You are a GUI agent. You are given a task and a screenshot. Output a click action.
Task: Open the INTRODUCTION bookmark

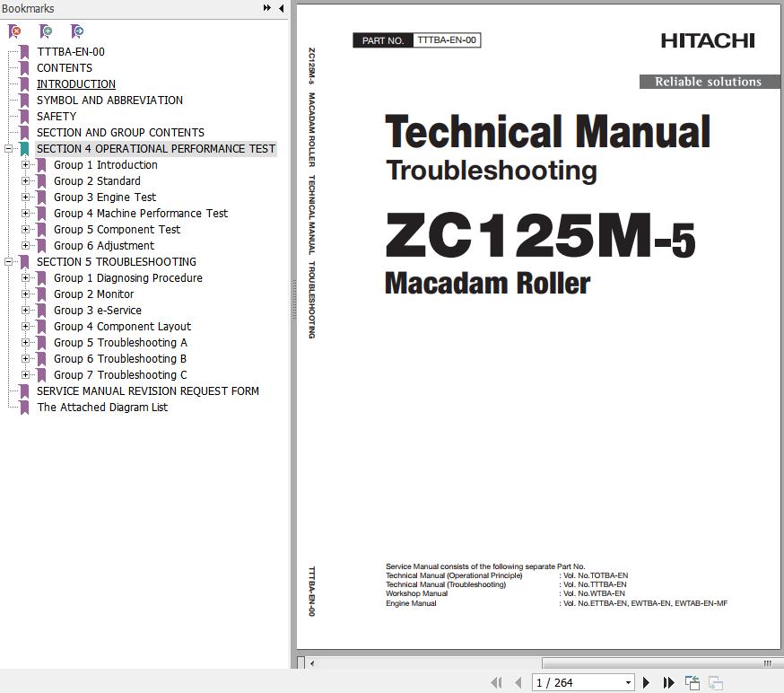click(x=76, y=84)
